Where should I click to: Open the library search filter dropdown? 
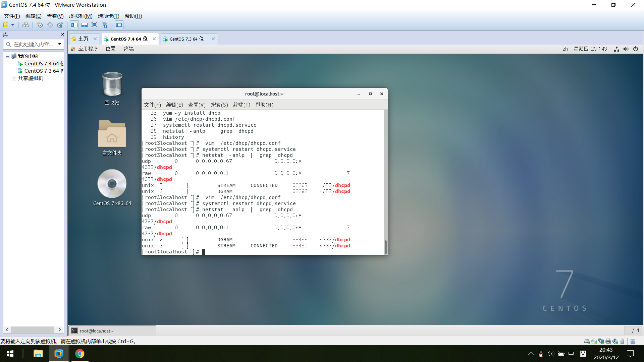click(60, 44)
